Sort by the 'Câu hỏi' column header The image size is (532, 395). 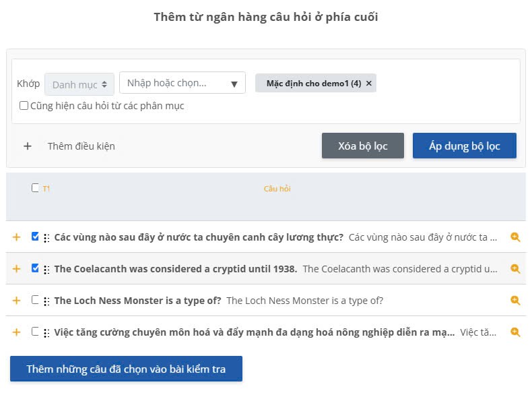[x=277, y=189]
